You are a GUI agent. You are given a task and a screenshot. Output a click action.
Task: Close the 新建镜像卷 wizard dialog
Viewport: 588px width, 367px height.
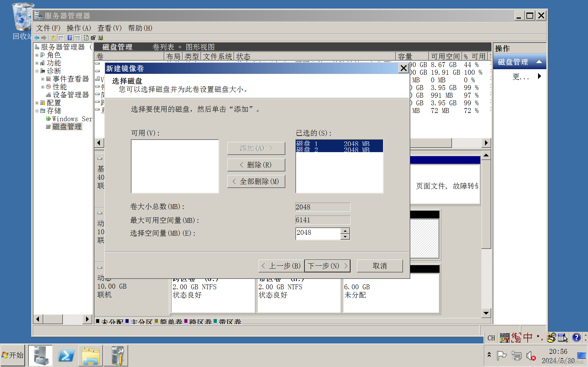tap(404, 68)
